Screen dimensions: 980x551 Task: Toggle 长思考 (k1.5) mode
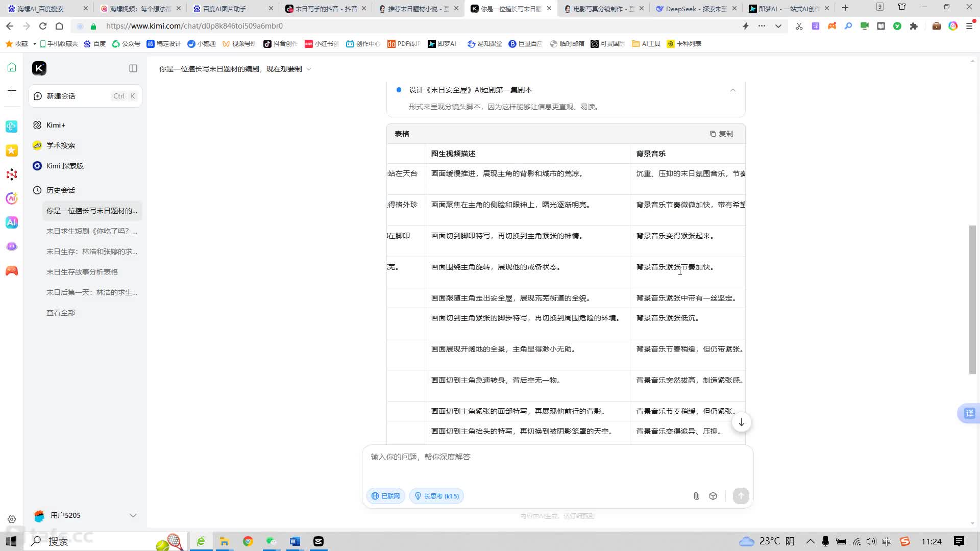coord(436,496)
